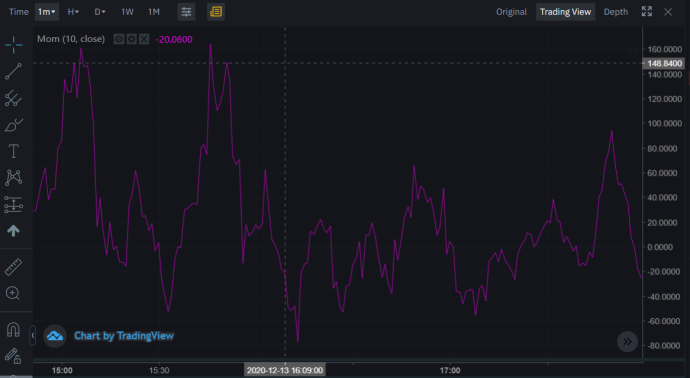Open the H hours interval dropdown
This screenshot has height=378, width=690.
tap(73, 12)
